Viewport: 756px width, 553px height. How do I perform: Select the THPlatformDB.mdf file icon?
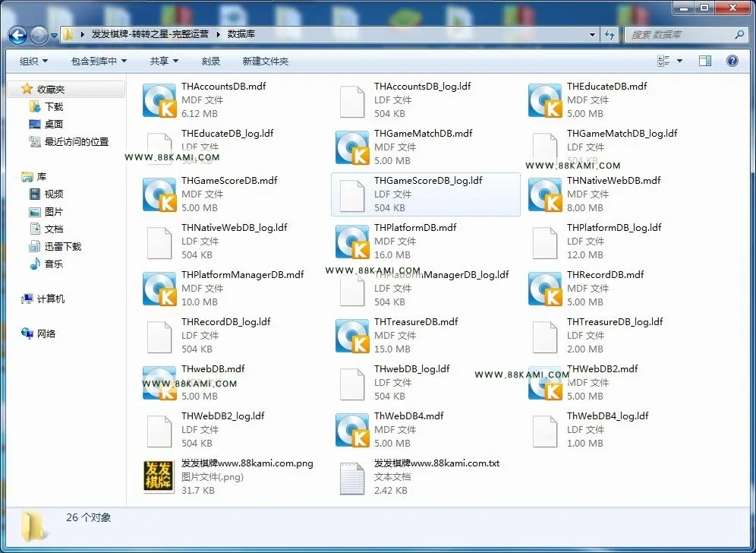tap(352, 242)
